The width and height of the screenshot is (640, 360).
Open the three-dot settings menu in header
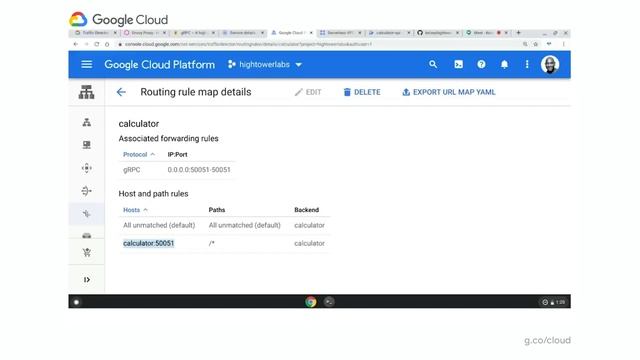coord(527,64)
